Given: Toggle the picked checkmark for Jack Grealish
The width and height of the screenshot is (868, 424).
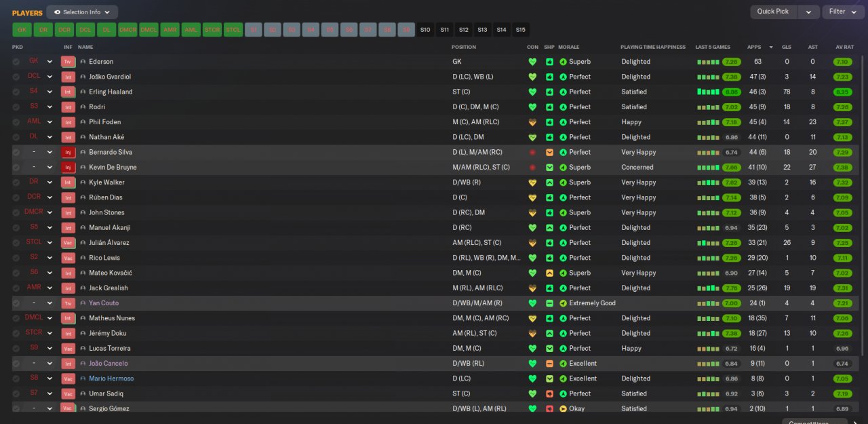Looking at the screenshot, I should point(16,288).
